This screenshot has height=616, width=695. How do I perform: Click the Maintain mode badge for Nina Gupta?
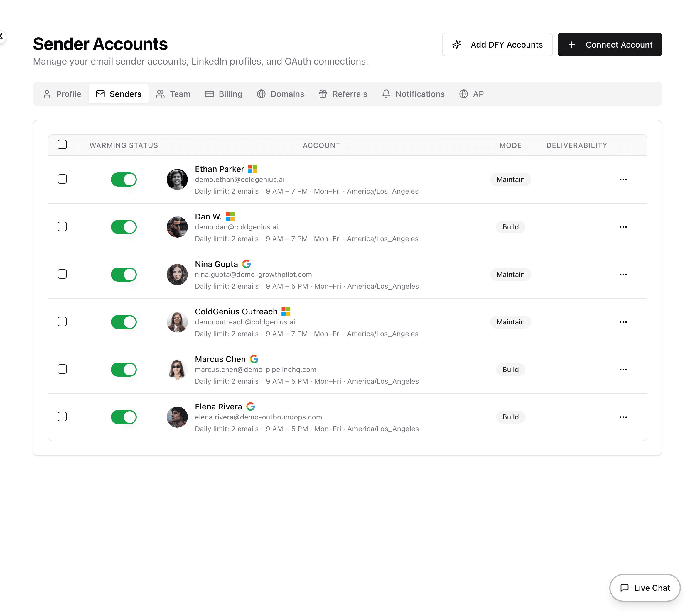[510, 275]
